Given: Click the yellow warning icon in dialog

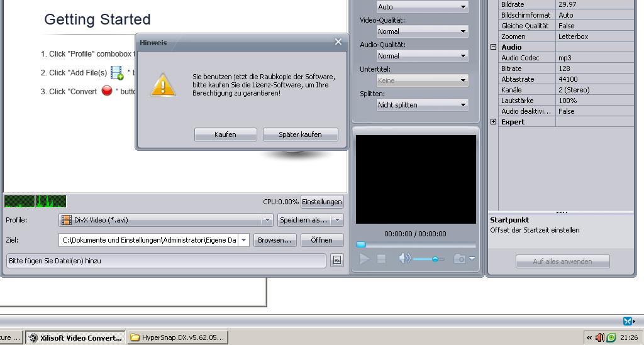Looking at the screenshot, I should [163, 85].
